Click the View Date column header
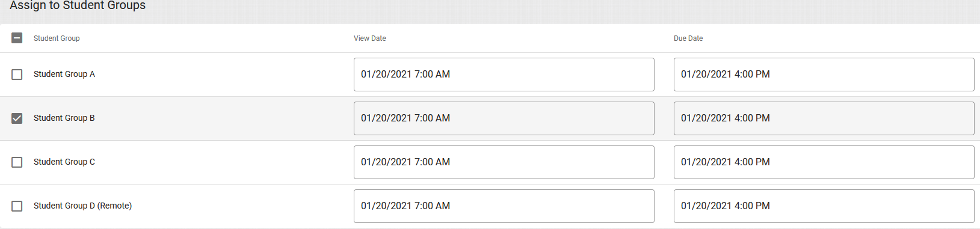 point(370,38)
